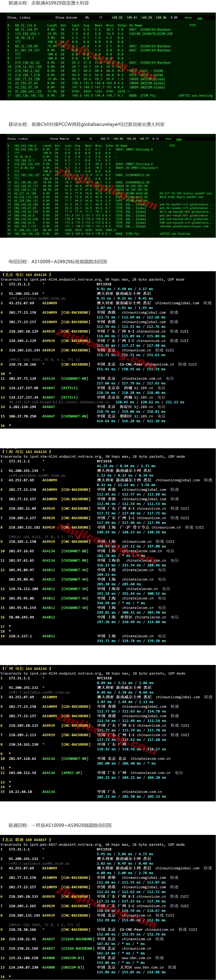The height and width of the screenshot is (980, 216).
Task: Open the China Mobile MTR route screenshot
Action: 111,186
